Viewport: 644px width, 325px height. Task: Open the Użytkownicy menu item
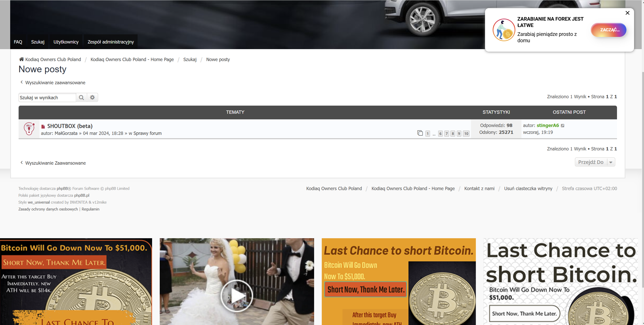66,42
